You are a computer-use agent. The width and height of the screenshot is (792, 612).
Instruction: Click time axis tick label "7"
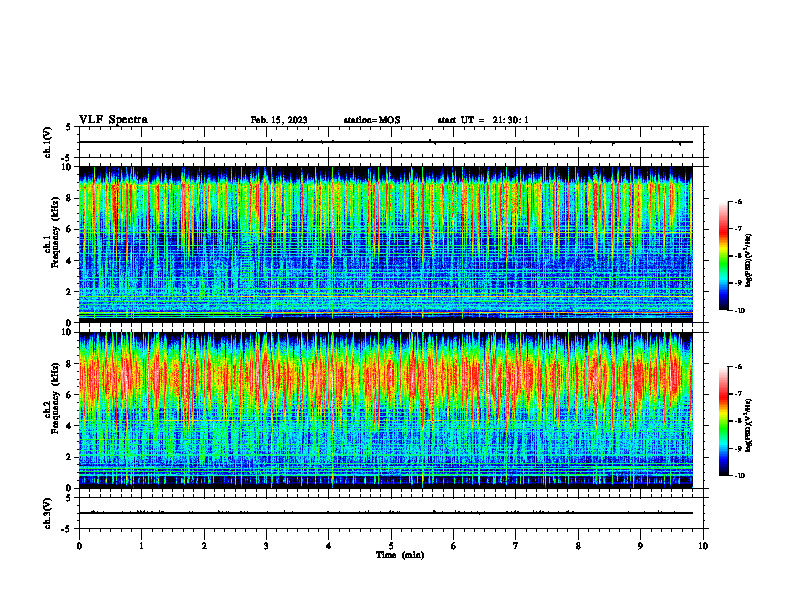coord(516,546)
